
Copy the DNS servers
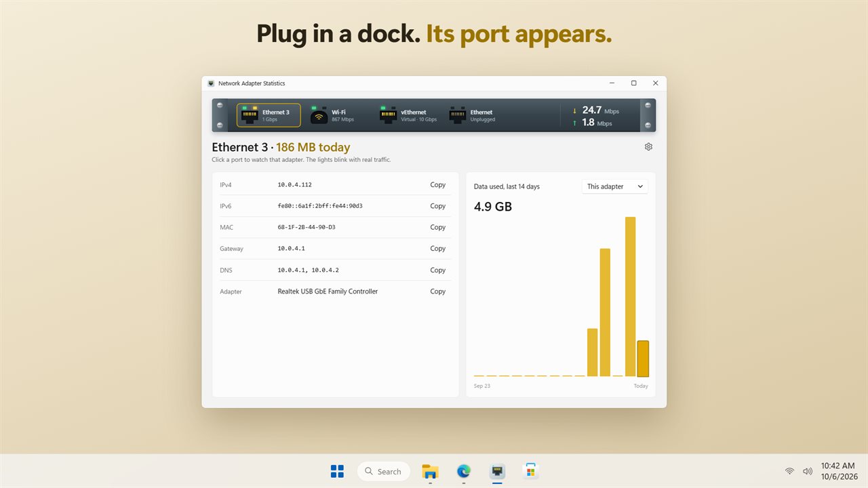438,270
